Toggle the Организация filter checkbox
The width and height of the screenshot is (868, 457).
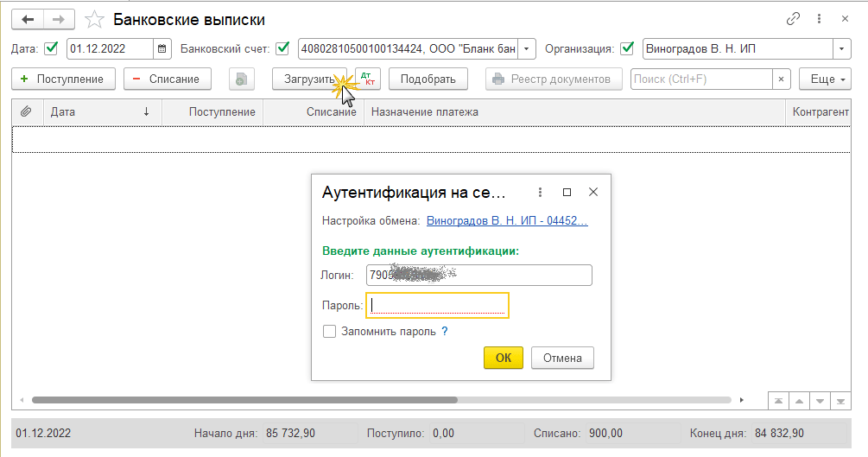[627, 48]
